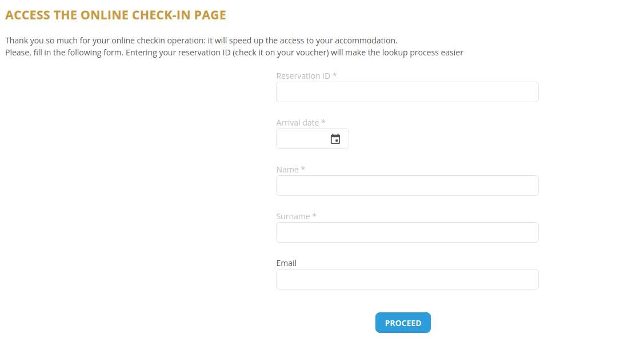This screenshot has width=644, height=350.
Task: Click the "Reservation ID" field label
Action: pos(303,76)
